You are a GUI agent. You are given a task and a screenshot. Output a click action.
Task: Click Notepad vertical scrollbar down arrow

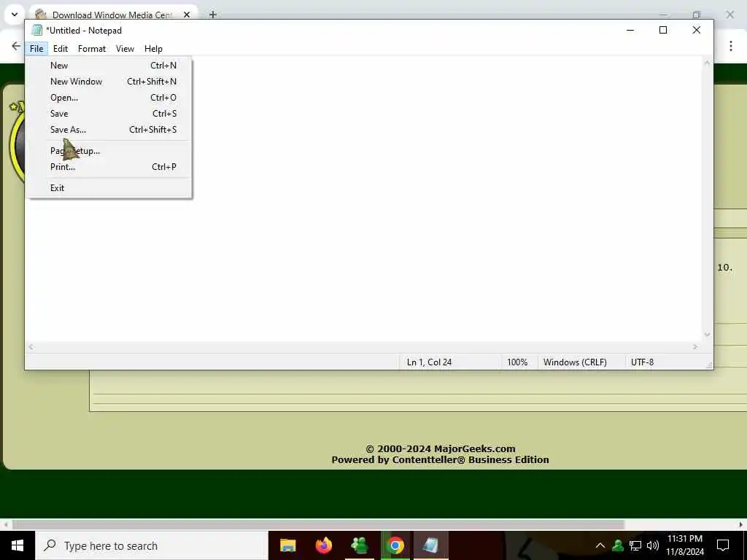coord(707,335)
